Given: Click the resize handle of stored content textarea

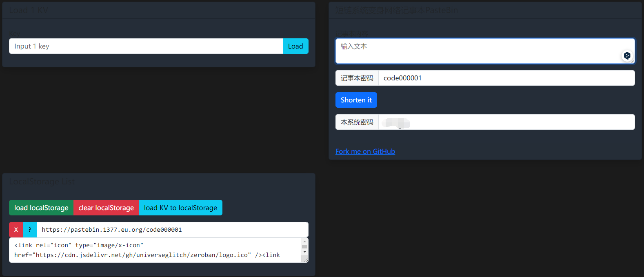Looking at the screenshot, I should click(305, 259).
